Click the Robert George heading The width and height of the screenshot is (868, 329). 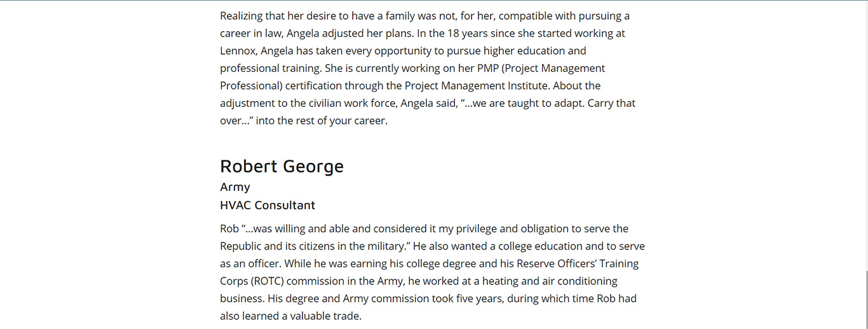pos(281,166)
